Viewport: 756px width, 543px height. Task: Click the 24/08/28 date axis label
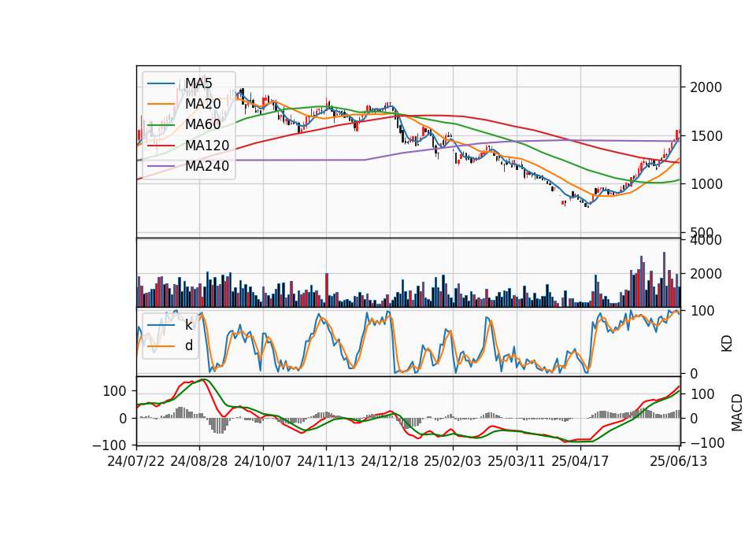[199, 461]
